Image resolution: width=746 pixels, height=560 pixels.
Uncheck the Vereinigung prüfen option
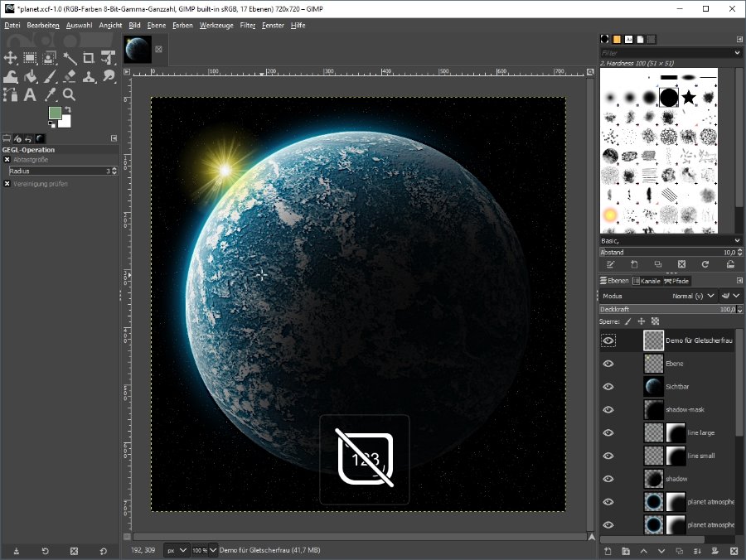pyautogui.click(x=7, y=184)
